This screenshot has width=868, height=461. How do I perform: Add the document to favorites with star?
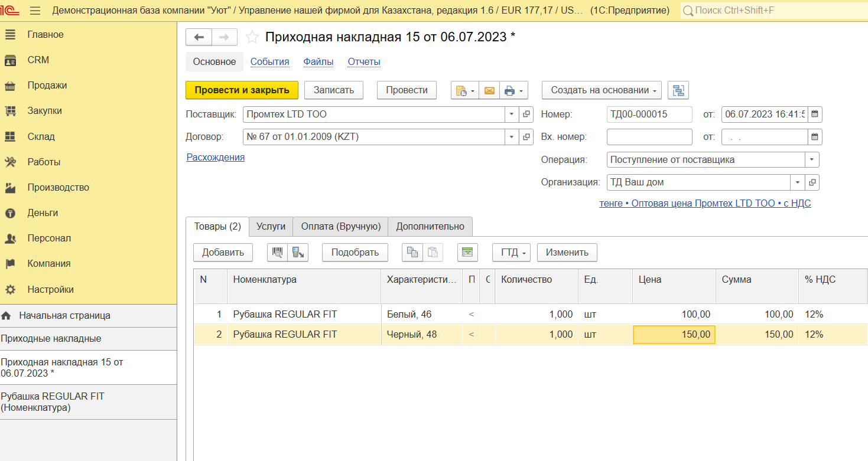click(252, 37)
